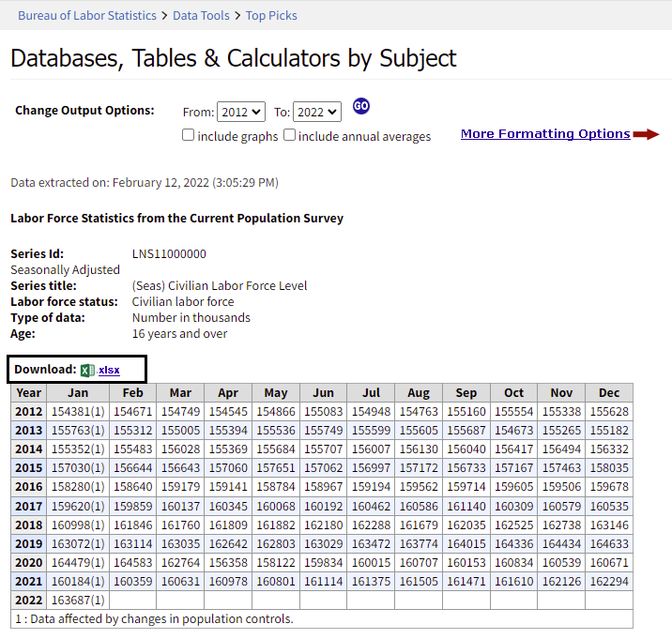Viewport: 672px width, 639px height.
Task: Click cell value 155628 for Dec 2012
Action: pos(609,411)
